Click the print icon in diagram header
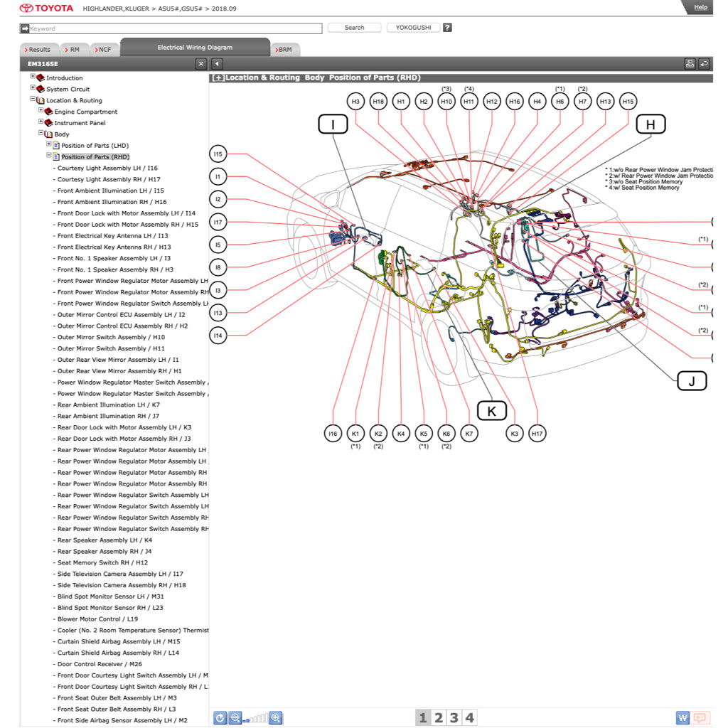The image size is (728, 728). coord(690,64)
